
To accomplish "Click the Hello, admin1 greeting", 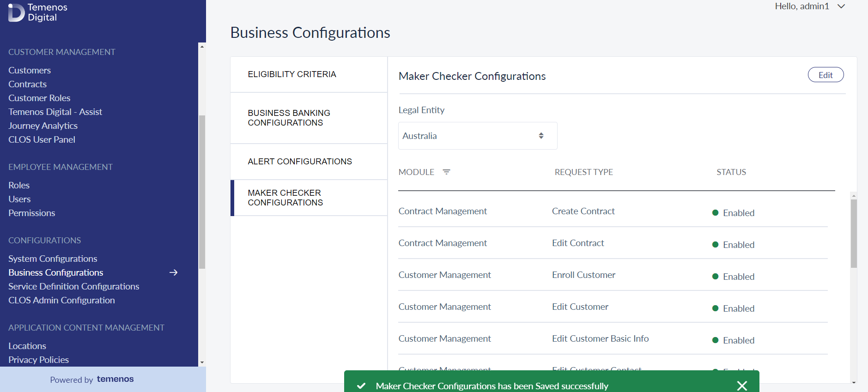I will [801, 6].
